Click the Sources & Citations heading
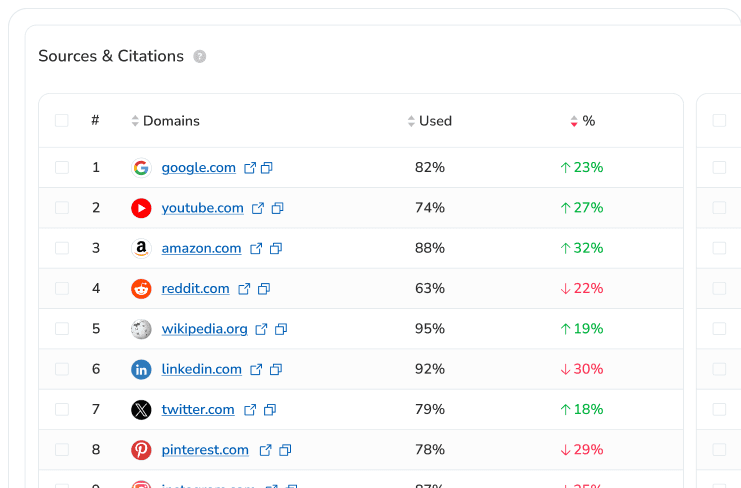Screen dimensions: 741x488 (x=111, y=56)
